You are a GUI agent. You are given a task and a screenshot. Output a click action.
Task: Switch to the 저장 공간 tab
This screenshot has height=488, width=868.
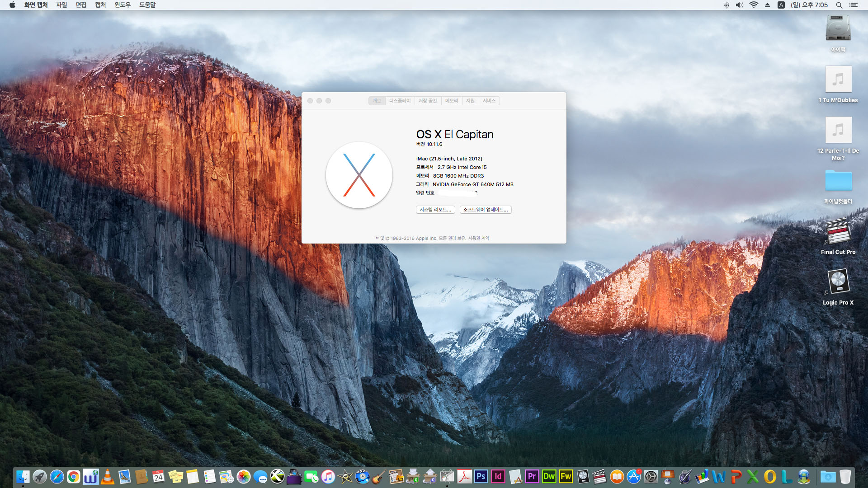(x=427, y=101)
